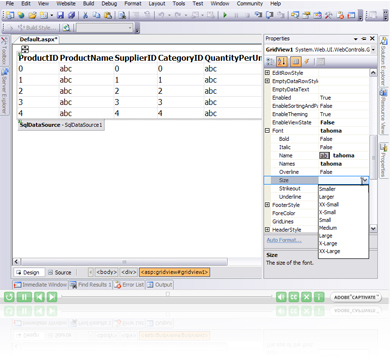
Task: Open the Community menu
Action: coord(250,4)
